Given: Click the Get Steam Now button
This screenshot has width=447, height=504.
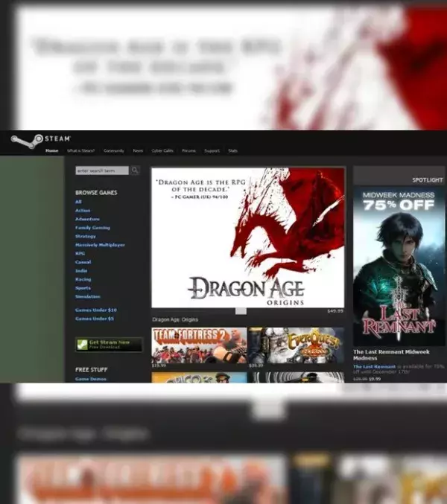Looking at the screenshot, I should click(x=109, y=345).
